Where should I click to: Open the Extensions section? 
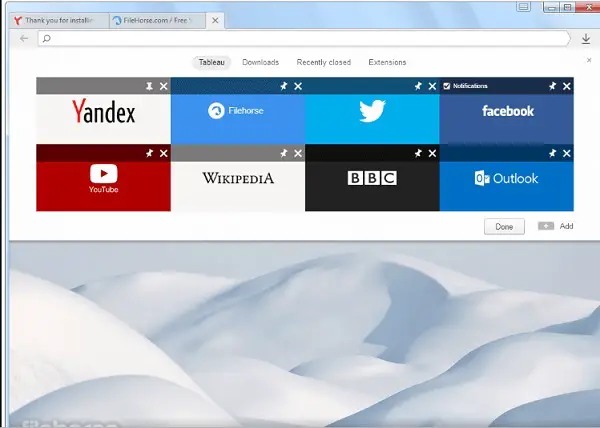point(387,62)
